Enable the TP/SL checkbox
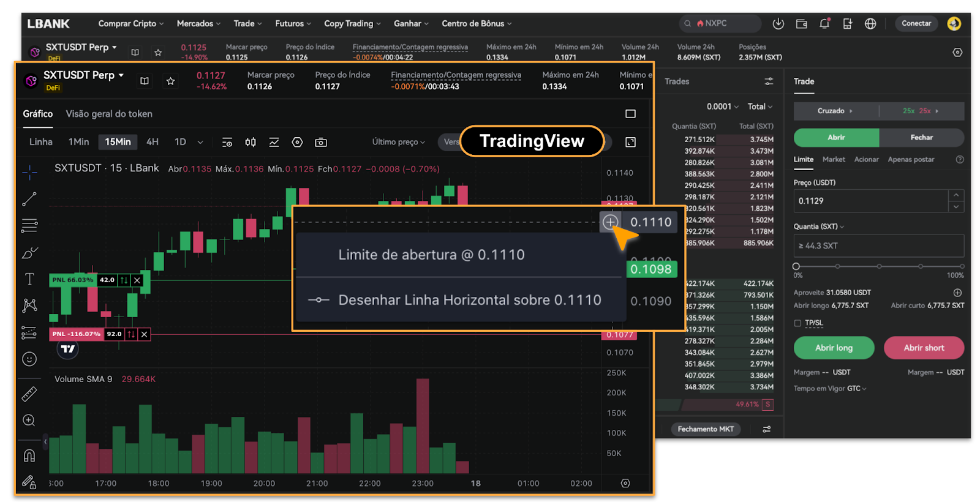This screenshot has height=502, width=980. click(797, 323)
